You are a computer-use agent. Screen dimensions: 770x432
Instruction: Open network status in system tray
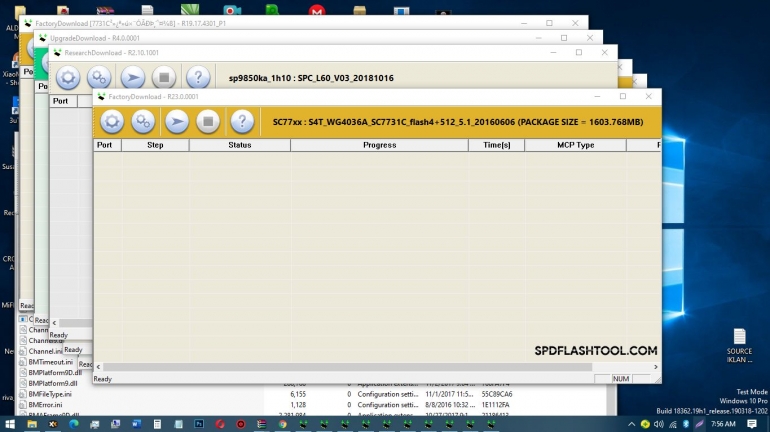click(x=672, y=424)
